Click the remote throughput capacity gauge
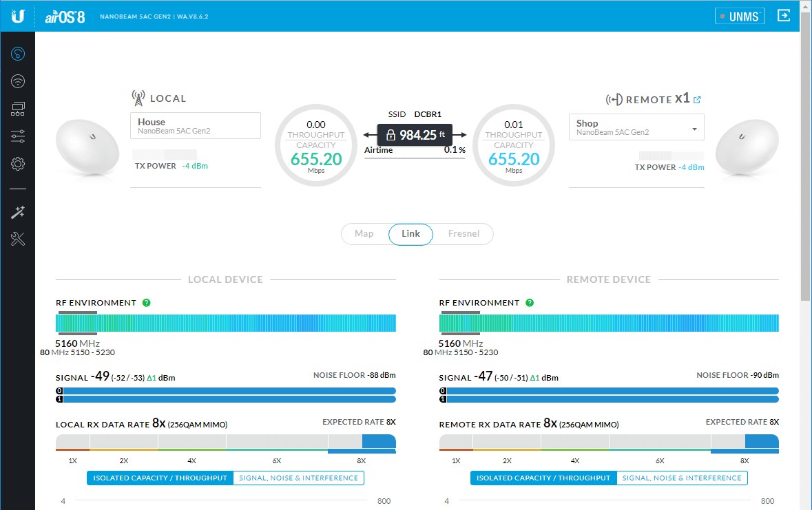Screen dimensions: 812x510 pyautogui.click(x=514, y=145)
